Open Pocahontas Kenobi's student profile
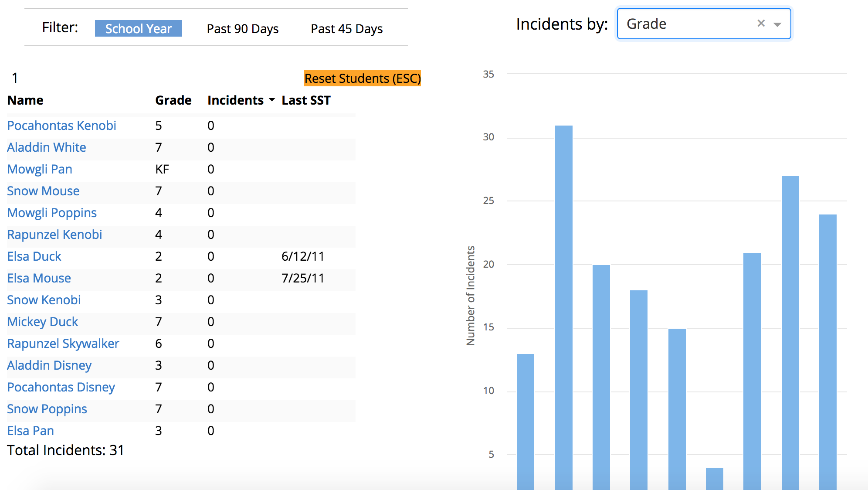This screenshot has height=490, width=868. (61, 126)
